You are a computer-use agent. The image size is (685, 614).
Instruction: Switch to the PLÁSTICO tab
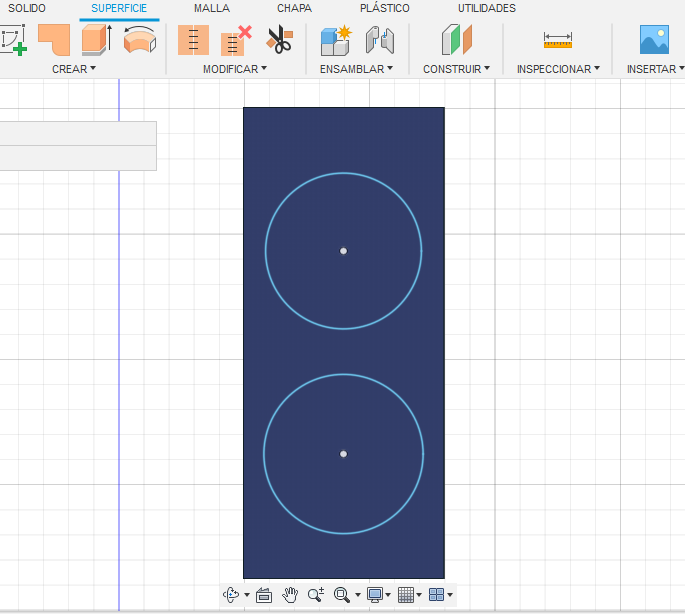(x=384, y=8)
